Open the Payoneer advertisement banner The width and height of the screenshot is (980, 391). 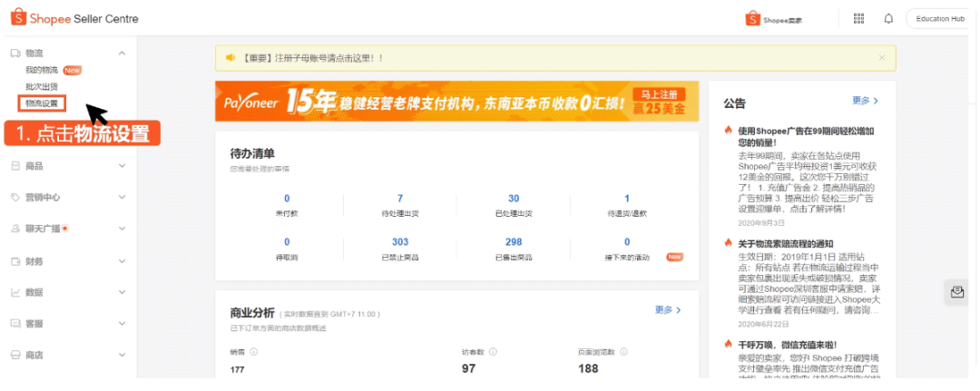click(x=456, y=102)
